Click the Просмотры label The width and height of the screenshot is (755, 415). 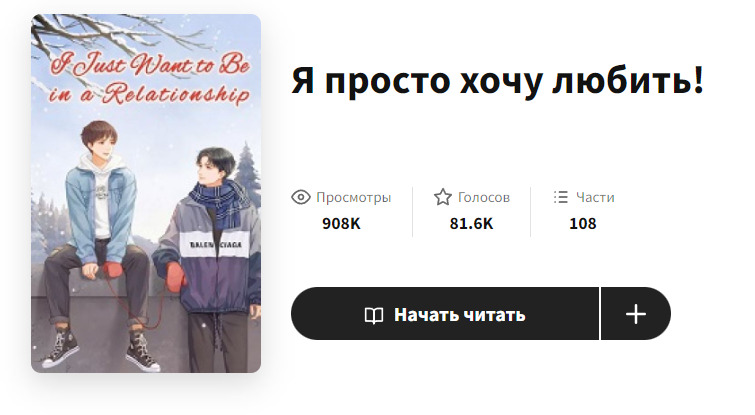[x=354, y=197]
